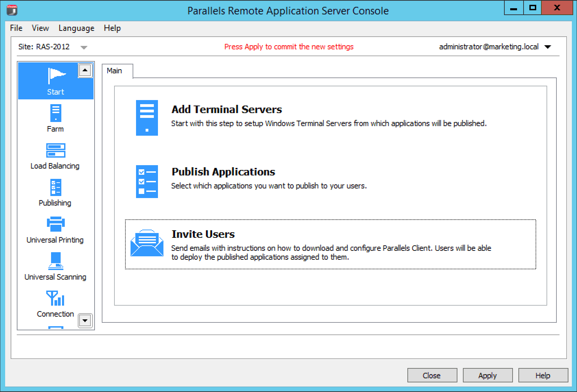Minimize the console window
Screen dimensions: 577x392
514,8
